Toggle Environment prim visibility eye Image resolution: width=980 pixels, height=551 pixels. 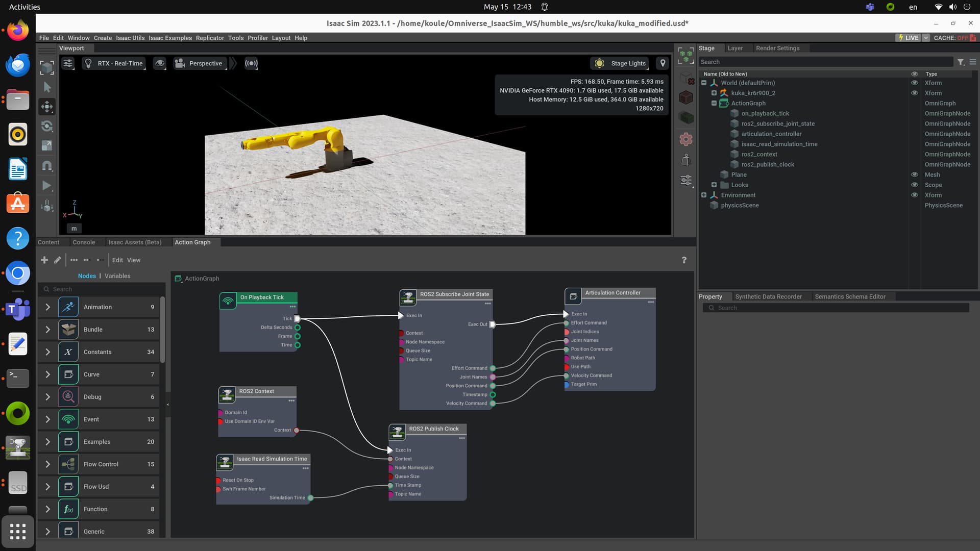click(915, 195)
